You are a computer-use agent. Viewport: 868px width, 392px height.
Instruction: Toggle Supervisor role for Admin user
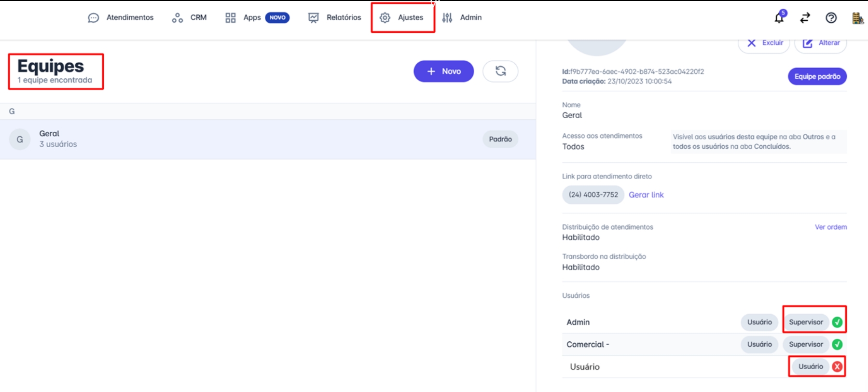[806, 322]
